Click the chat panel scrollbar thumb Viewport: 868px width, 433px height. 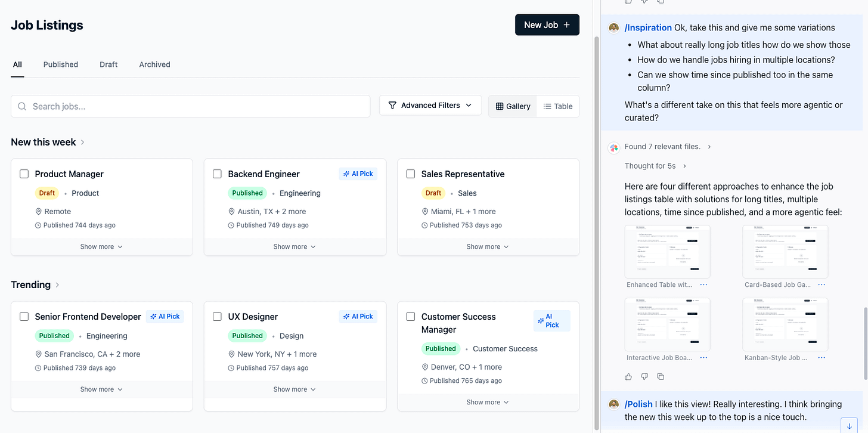pyautogui.click(x=865, y=344)
